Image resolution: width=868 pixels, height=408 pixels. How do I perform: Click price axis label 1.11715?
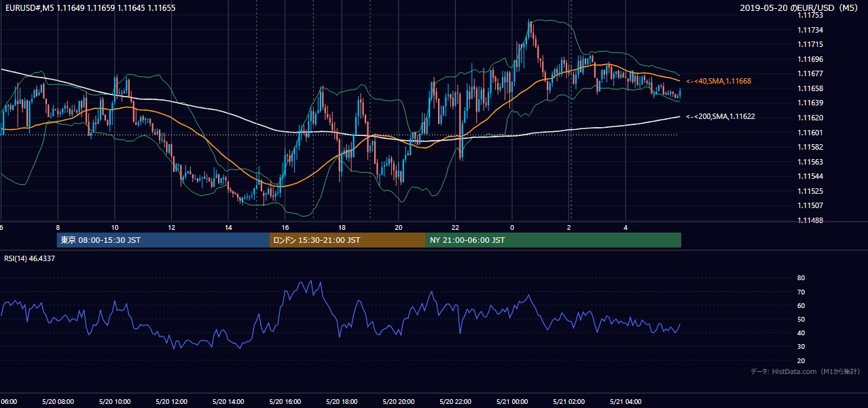[x=810, y=44]
